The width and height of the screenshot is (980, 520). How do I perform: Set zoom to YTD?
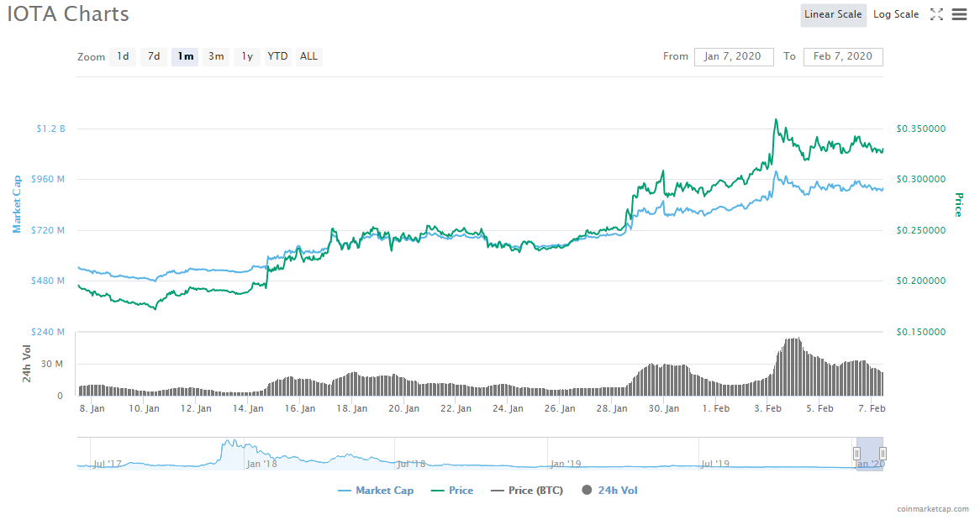[x=277, y=56]
